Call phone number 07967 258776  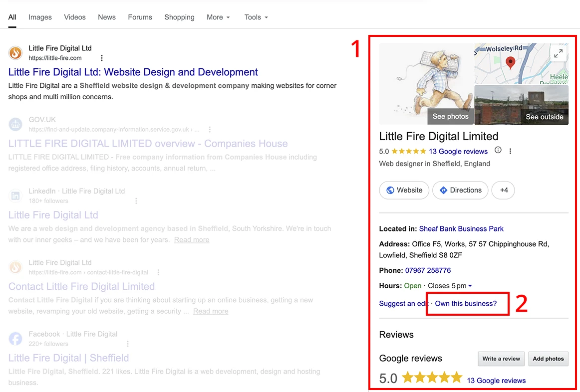pos(428,270)
